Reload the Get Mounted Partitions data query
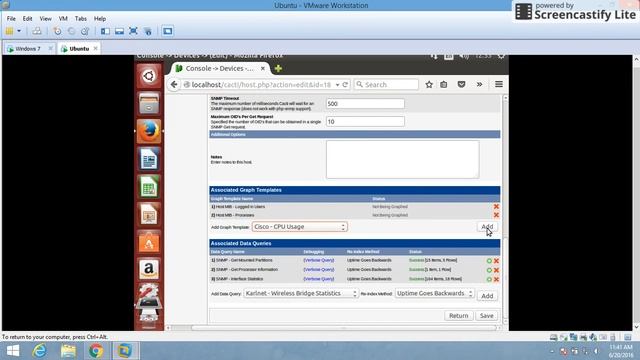This screenshot has height=360, width=640. point(489,261)
